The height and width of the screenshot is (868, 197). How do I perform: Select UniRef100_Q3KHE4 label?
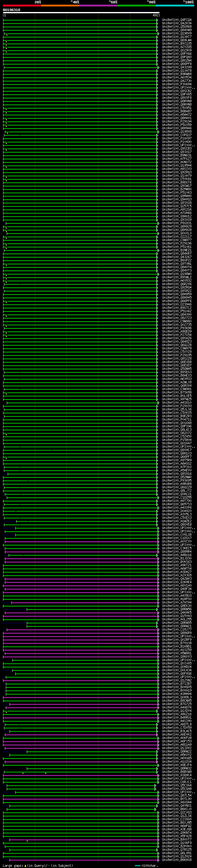pos(176,582)
